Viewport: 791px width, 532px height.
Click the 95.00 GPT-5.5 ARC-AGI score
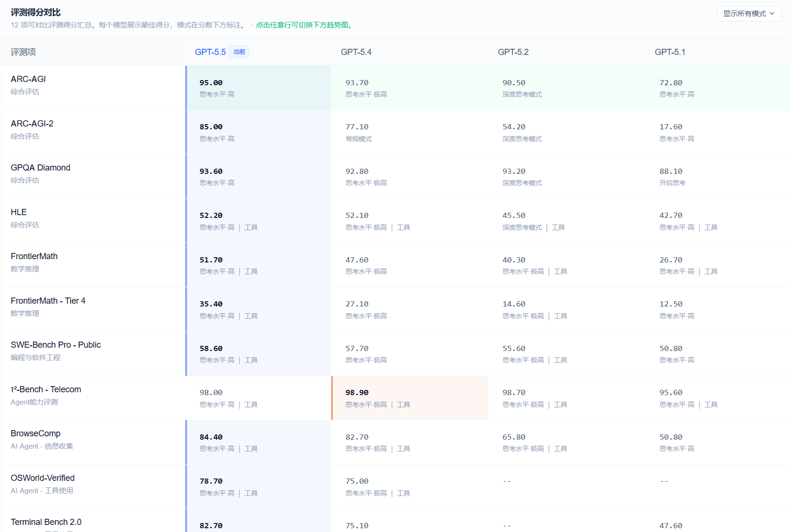coord(211,83)
